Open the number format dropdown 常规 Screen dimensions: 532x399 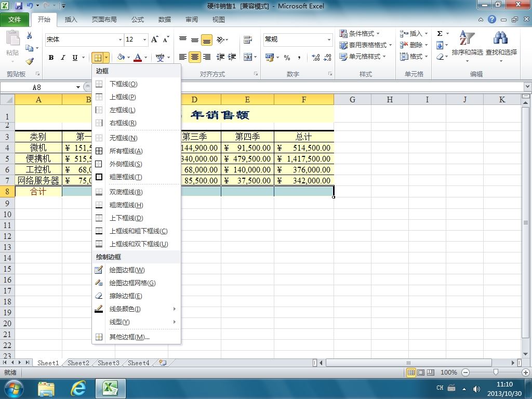tap(329, 39)
